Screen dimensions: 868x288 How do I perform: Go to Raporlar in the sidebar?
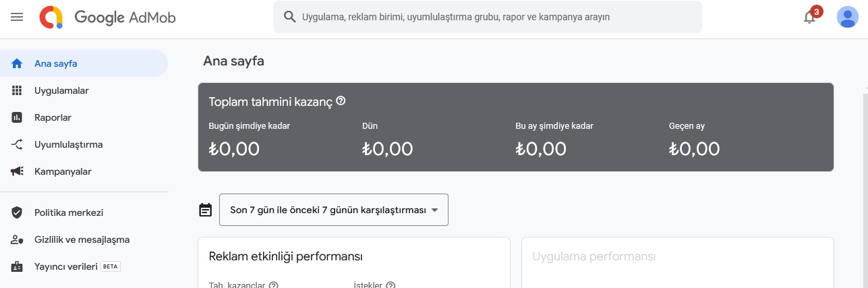[53, 117]
